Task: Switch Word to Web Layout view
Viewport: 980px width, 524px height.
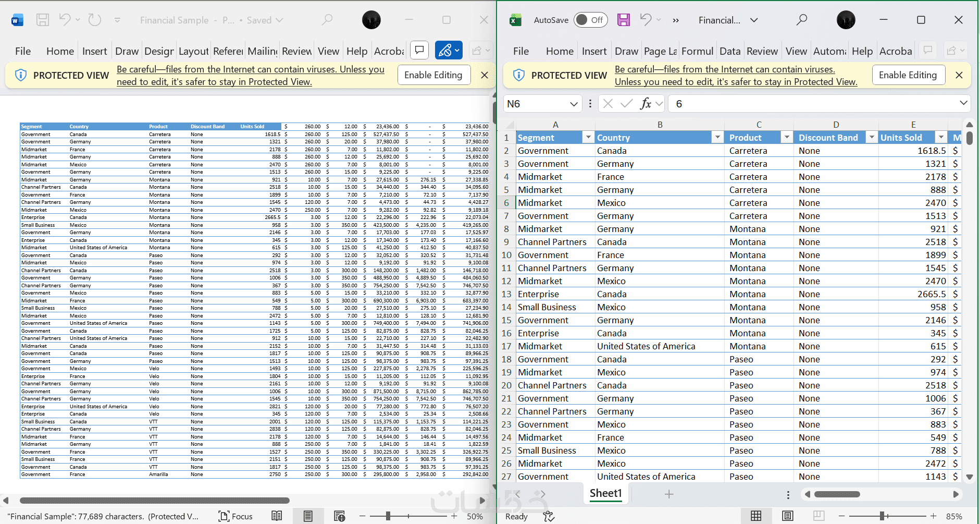Action: 339,516
